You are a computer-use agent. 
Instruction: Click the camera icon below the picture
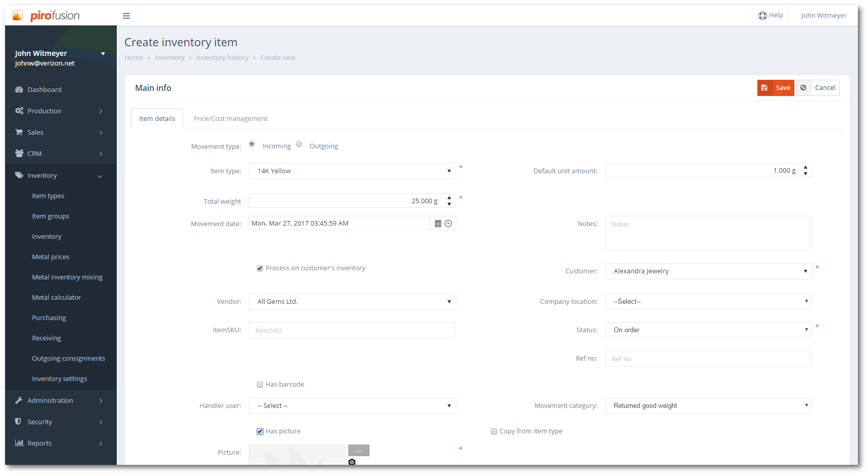[x=352, y=462]
